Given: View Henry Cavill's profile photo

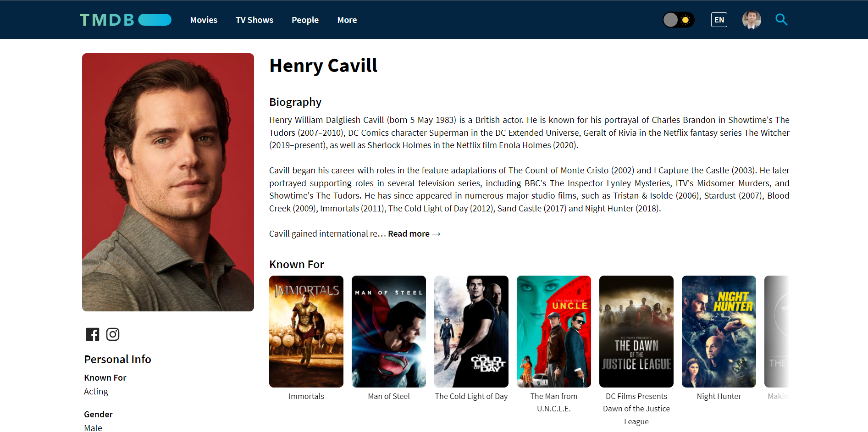Looking at the screenshot, I should click(168, 182).
